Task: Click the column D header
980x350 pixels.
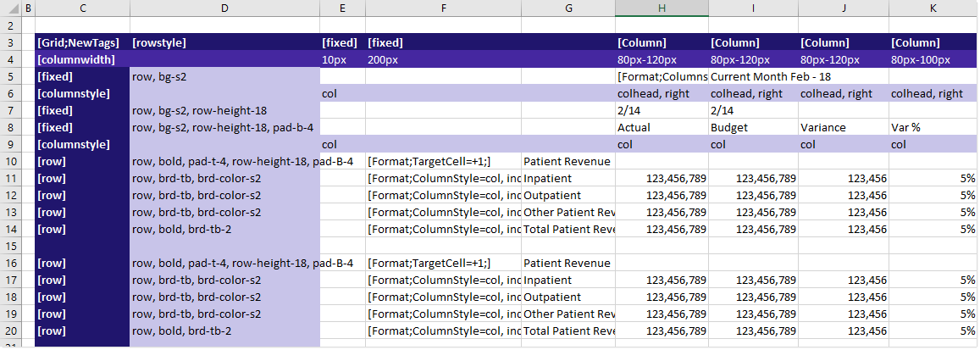Action: (x=224, y=8)
